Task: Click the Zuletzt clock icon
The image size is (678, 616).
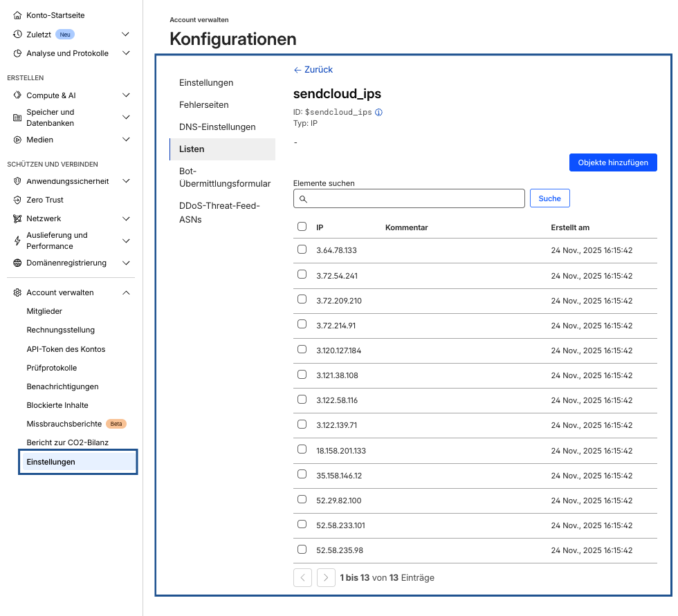Action: pos(17,34)
